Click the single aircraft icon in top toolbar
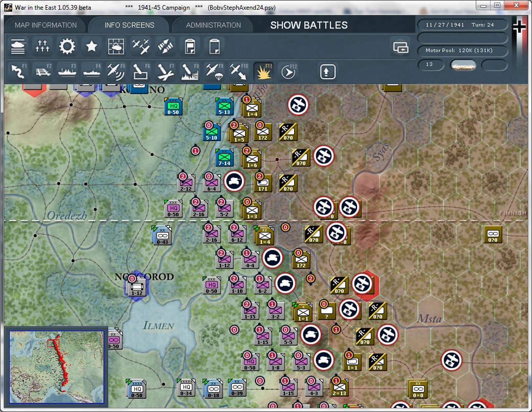Image resolution: width=532 pixels, height=412 pixels. pos(165,47)
